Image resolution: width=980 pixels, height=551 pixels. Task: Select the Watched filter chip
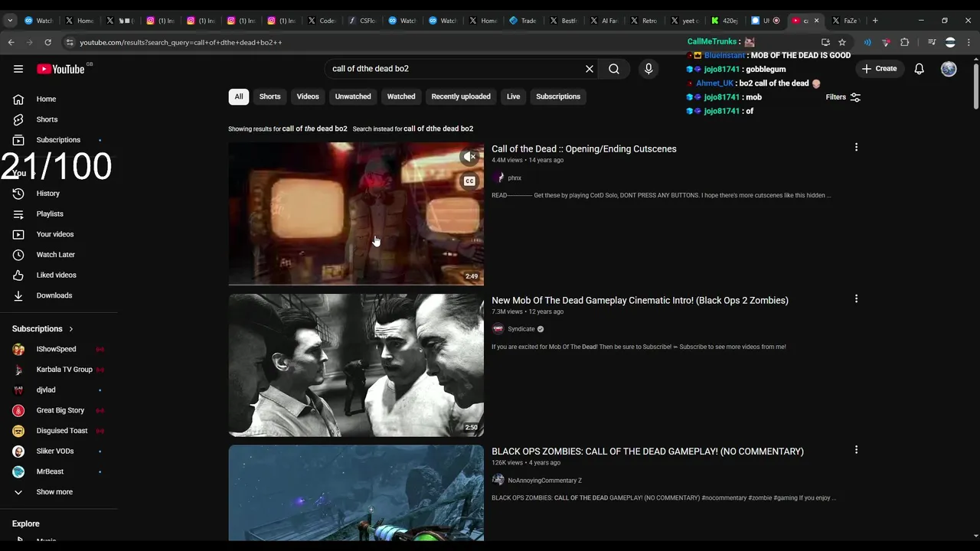pyautogui.click(x=401, y=96)
